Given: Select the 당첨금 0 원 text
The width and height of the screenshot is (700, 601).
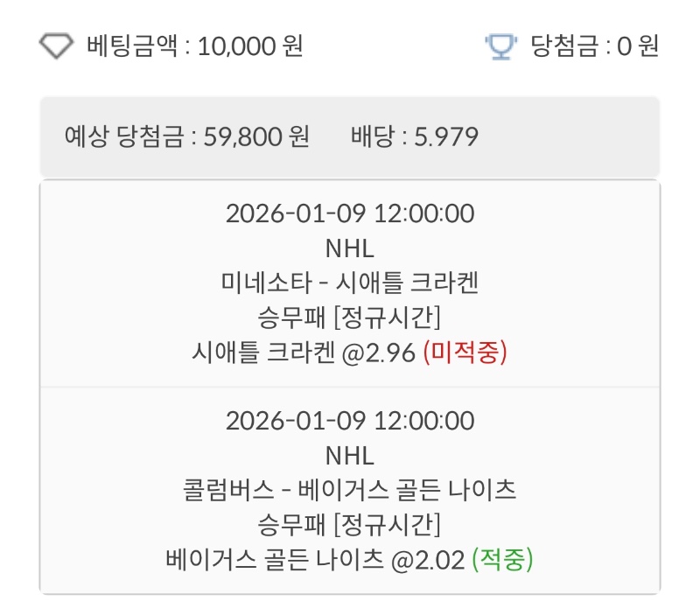Looking at the screenshot, I should (594, 45).
